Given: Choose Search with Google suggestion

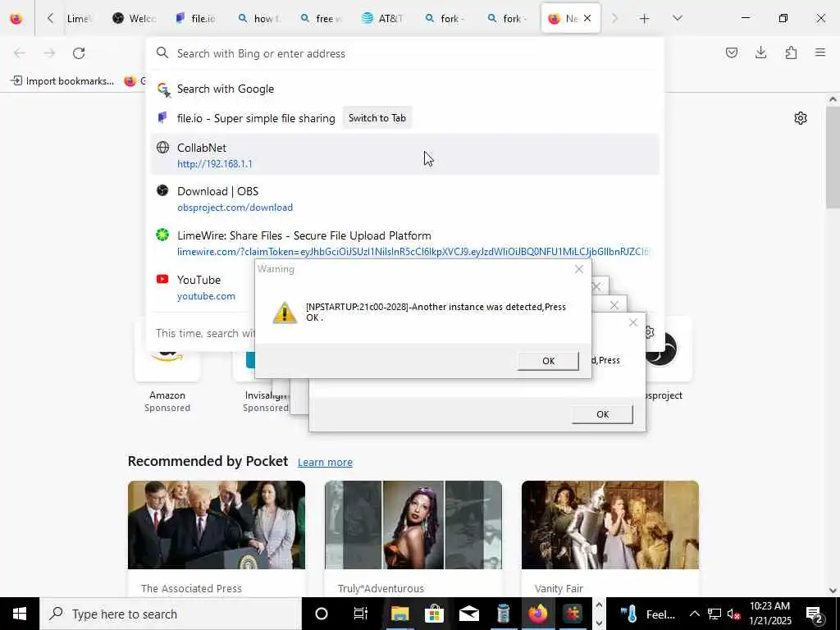Looking at the screenshot, I should pos(405,89).
